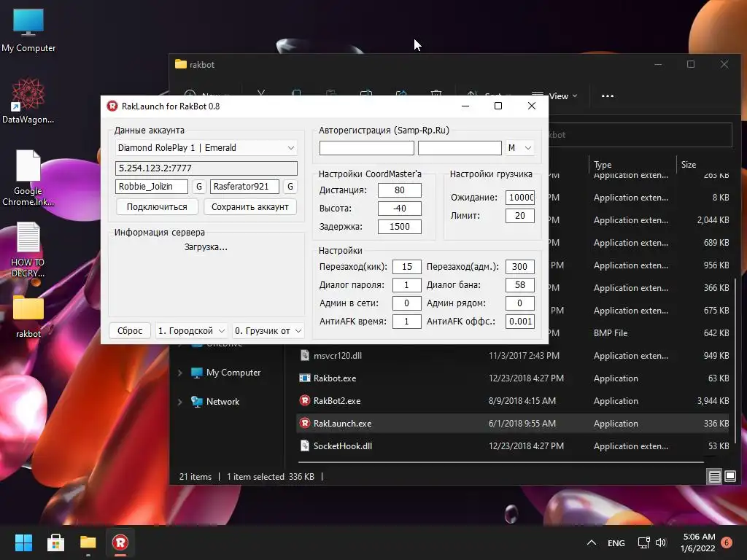Image resolution: width=747 pixels, height=560 pixels.
Task: Open 1. Городской dropdown
Action: (x=191, y=330)
